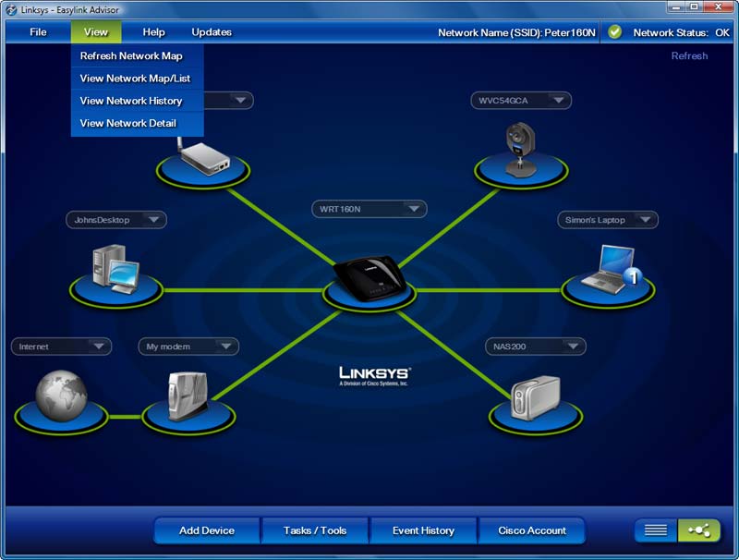Open the Help menu

tap(153, 32)
